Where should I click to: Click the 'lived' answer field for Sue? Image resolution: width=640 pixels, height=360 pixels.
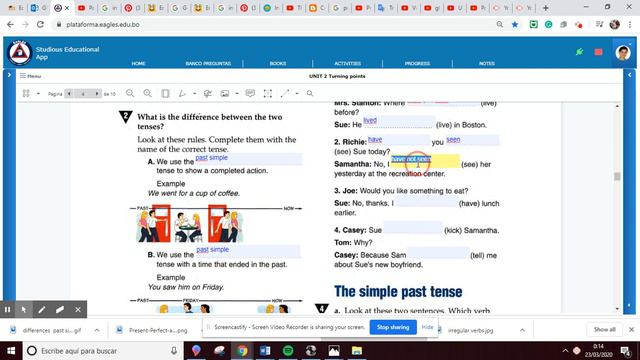click(399, 122)
